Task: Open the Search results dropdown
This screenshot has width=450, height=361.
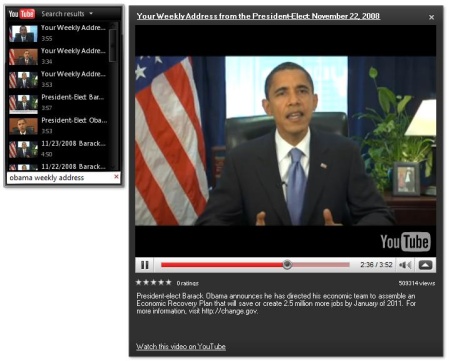Action: [67, 14]
